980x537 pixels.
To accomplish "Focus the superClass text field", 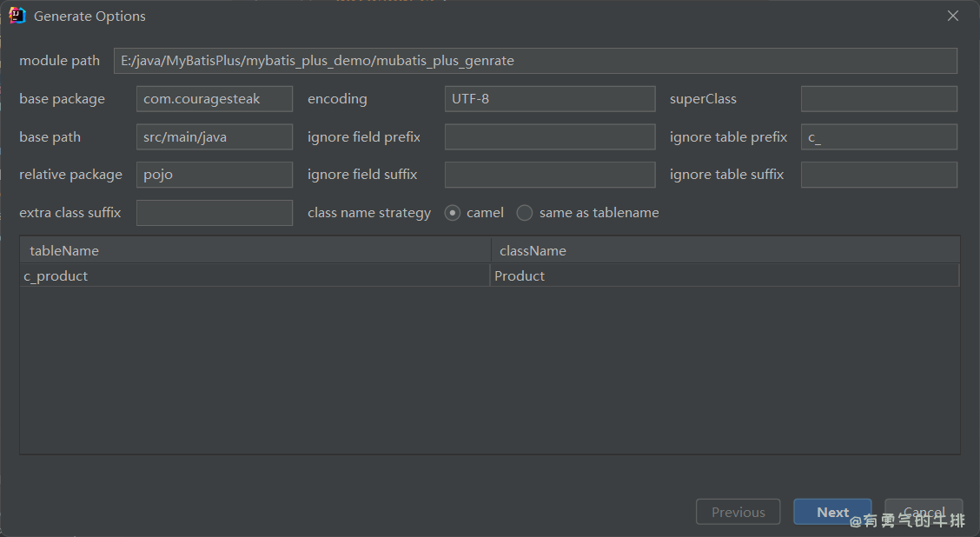I will tap(878, 99).
